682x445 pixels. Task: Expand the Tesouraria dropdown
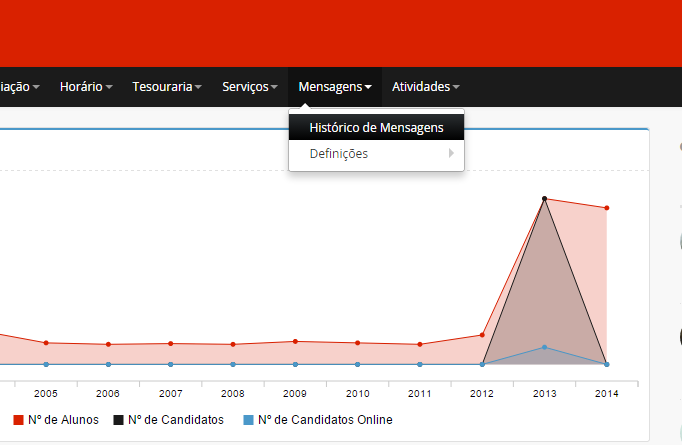[167, 87]
